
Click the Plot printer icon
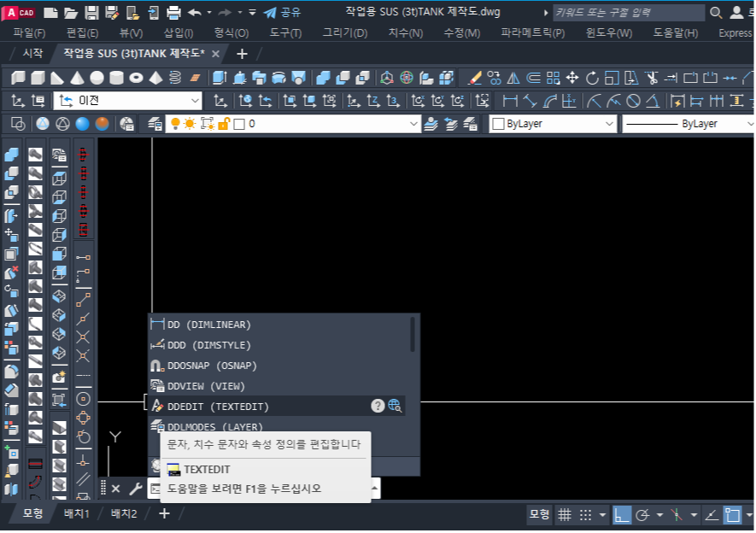[173, 13]
